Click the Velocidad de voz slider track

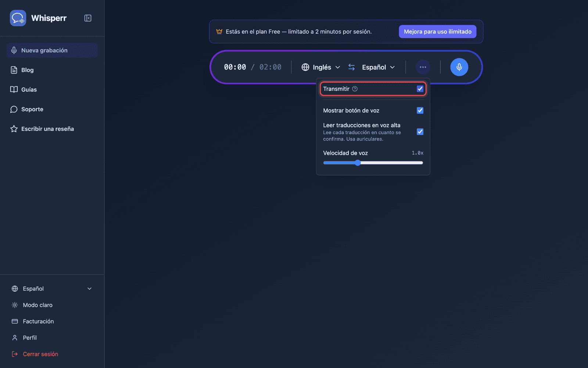(x=373, y=163)
